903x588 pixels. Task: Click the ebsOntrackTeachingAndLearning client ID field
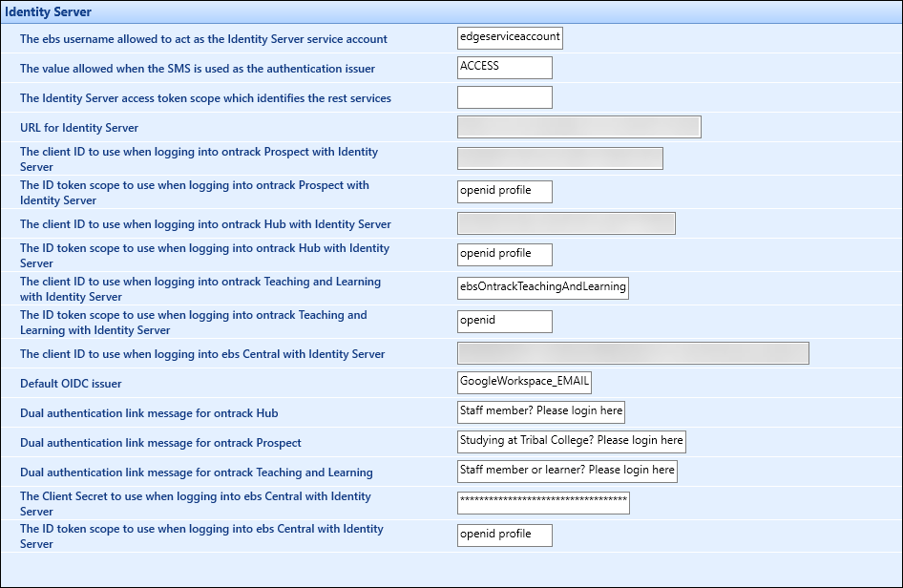pyautogui.click(x=542, y=287)
